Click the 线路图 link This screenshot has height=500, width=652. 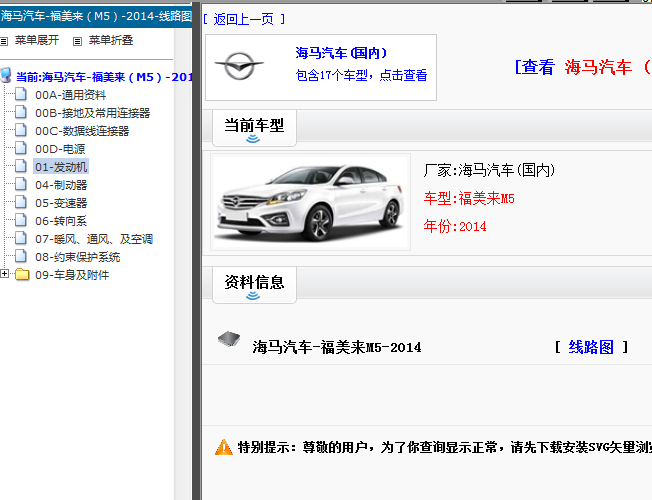[591, 347]
